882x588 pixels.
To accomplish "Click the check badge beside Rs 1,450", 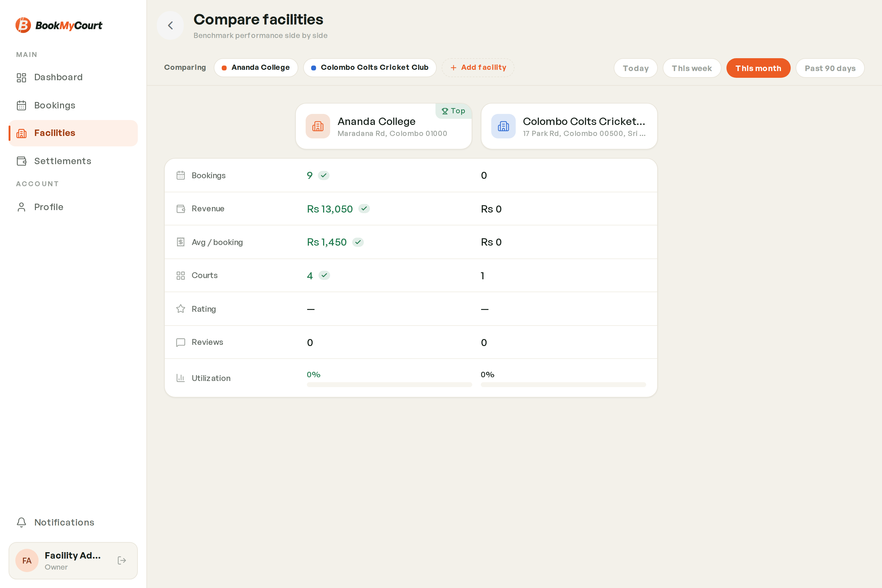I will point(358,242).
